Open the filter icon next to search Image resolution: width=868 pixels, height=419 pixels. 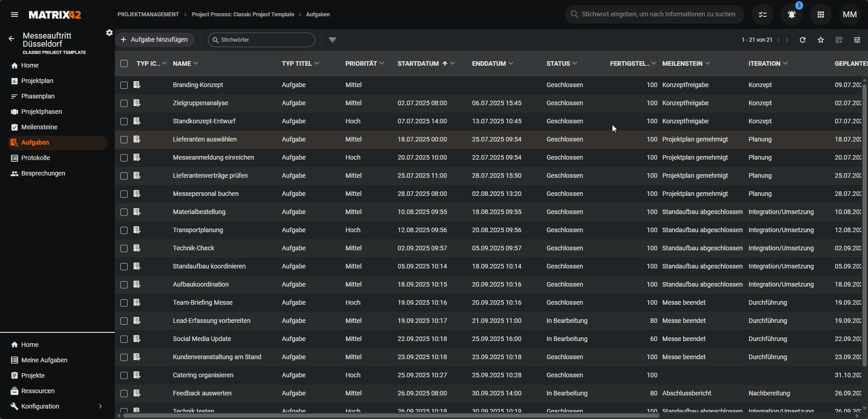pos(332,40)
